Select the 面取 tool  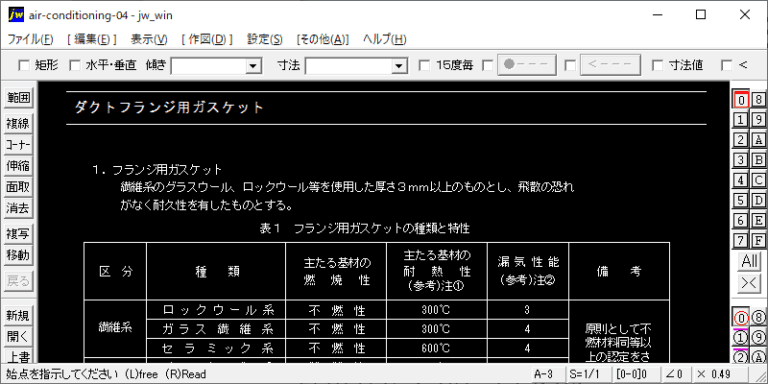tap(18, 188)
